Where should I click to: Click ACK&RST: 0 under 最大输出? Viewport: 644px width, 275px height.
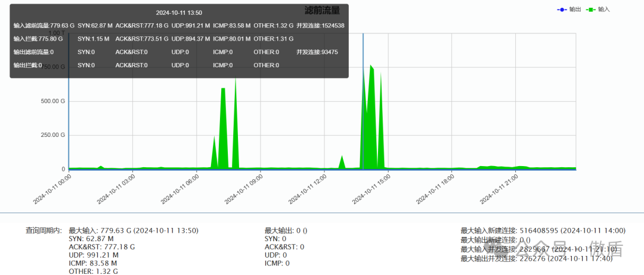284,246
